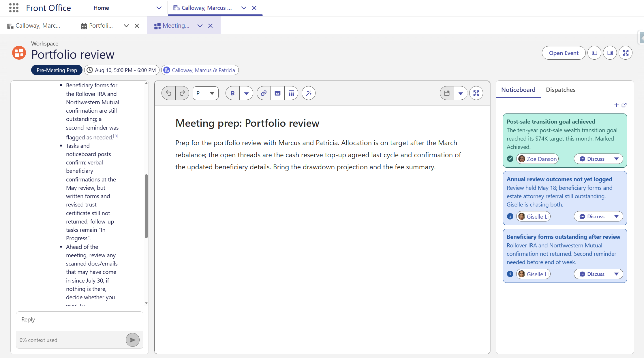
Task: Open the dropdown arrow next to save icon
Action: (461, 93)
